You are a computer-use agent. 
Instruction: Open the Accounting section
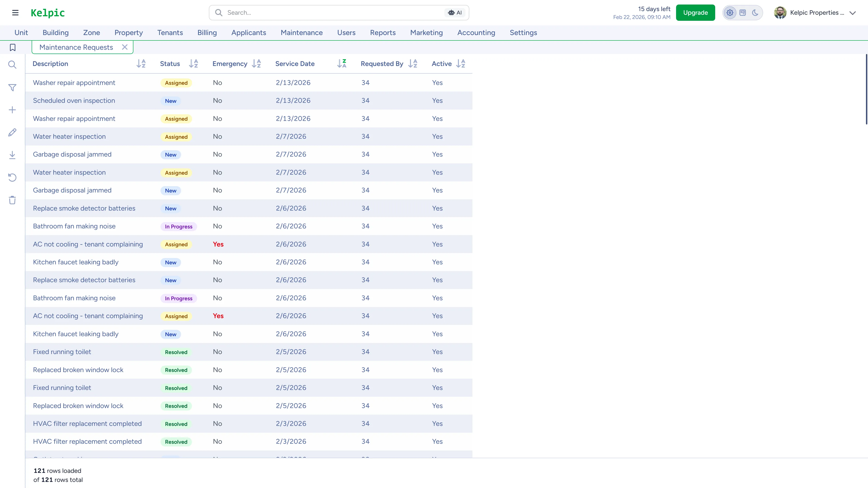[x=476, y=33]
